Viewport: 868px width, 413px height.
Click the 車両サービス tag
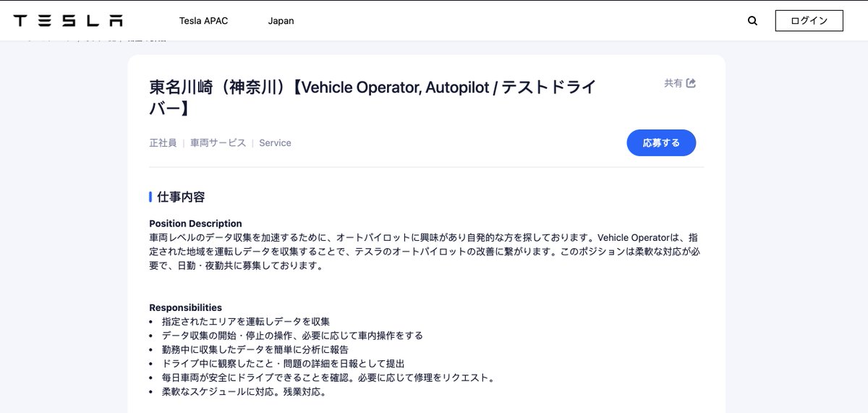(x=218, y=143)
